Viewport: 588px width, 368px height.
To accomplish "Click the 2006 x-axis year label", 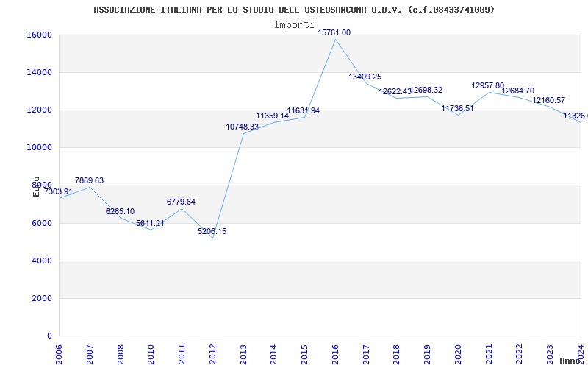I will 60,354.
